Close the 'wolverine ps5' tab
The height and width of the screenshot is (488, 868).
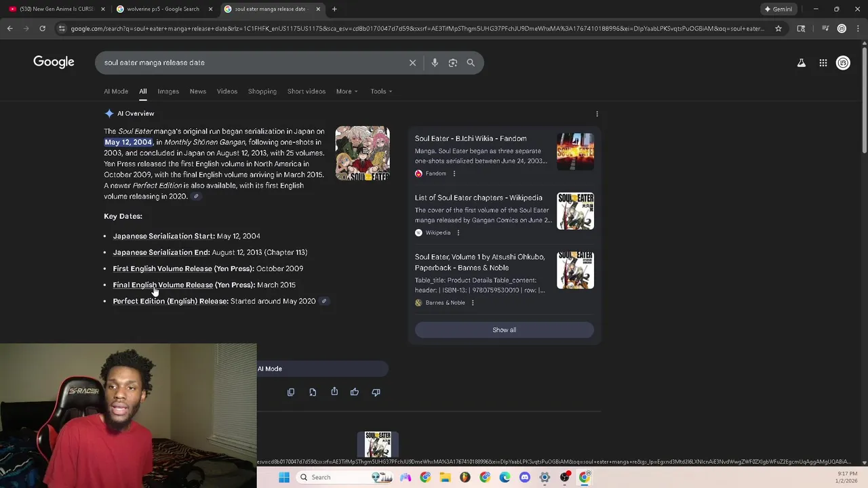210,9
